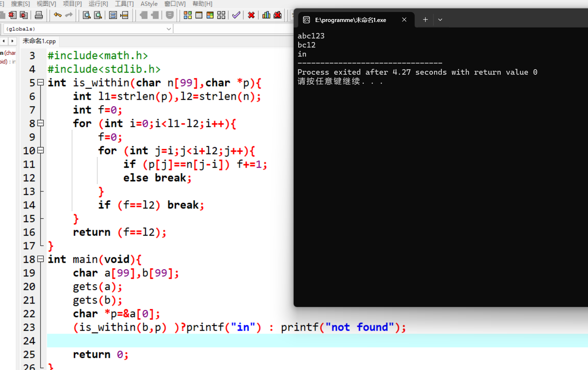This screenshot has width=588, height=370.
Task: Click the is_within function declaration on line 5
Action: (155, 82)
